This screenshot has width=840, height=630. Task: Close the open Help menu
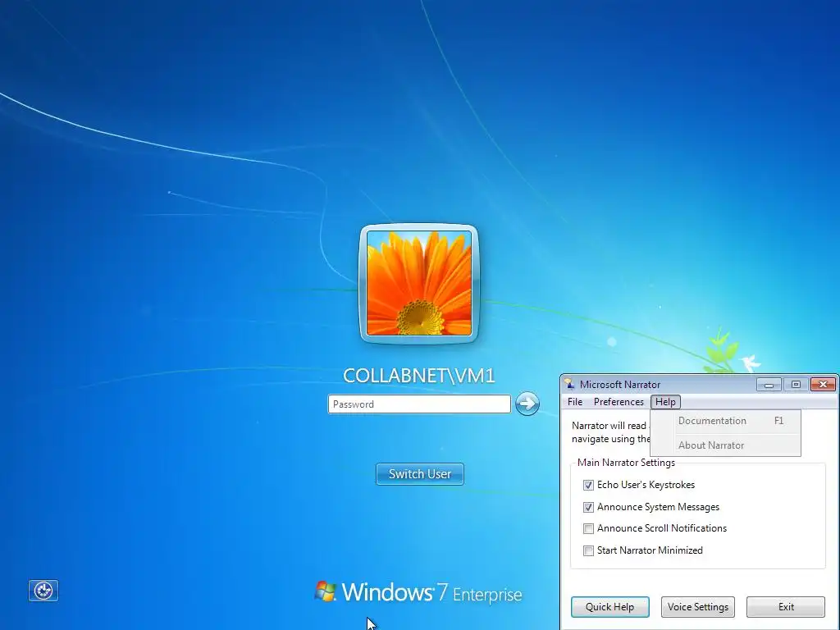[665, 402]
